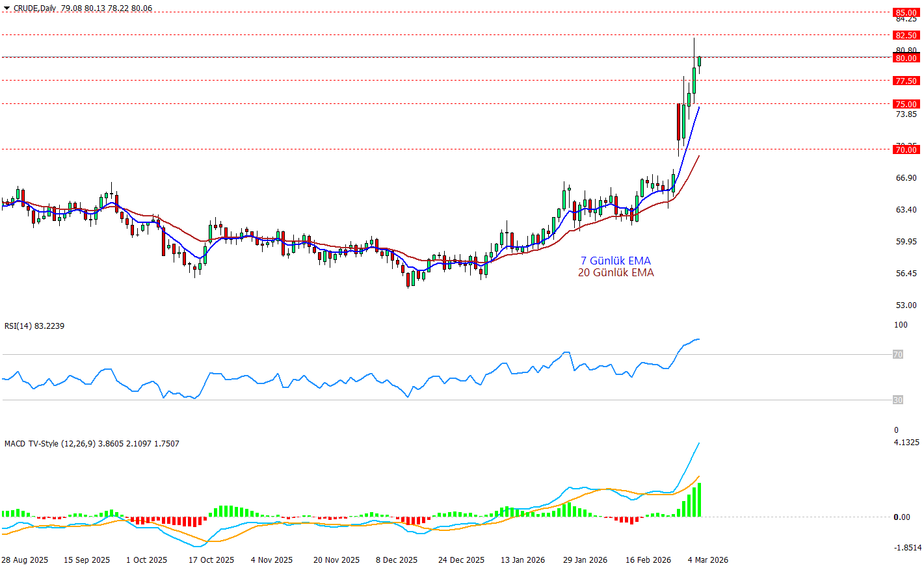Click the RSI 70 overbought level marker
The image size is (924, 568).
[x=897, y=354]
